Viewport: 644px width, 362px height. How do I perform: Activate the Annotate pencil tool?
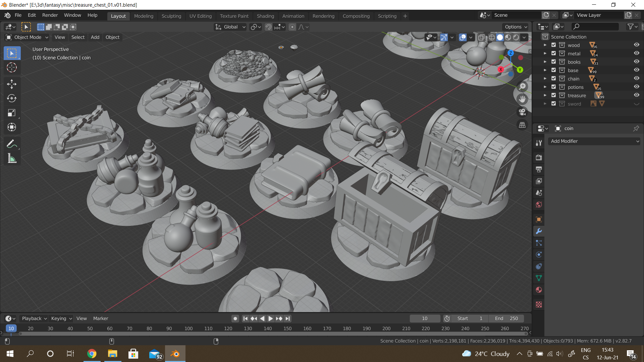[12, 144]
